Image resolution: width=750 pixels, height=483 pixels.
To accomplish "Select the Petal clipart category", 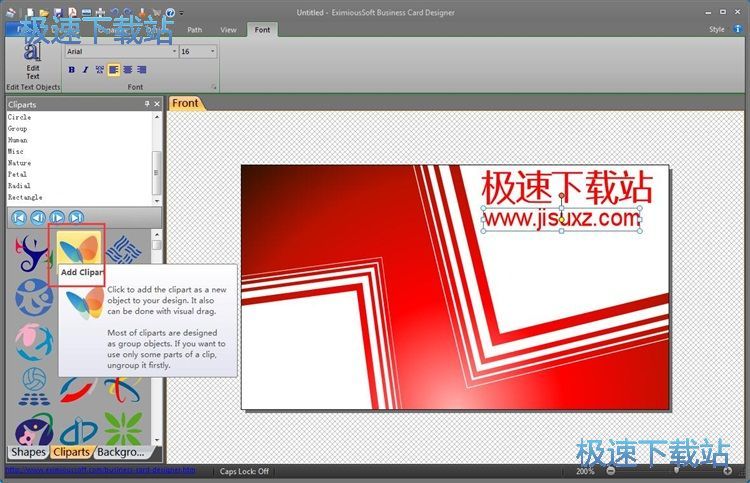I will point(17,175).
